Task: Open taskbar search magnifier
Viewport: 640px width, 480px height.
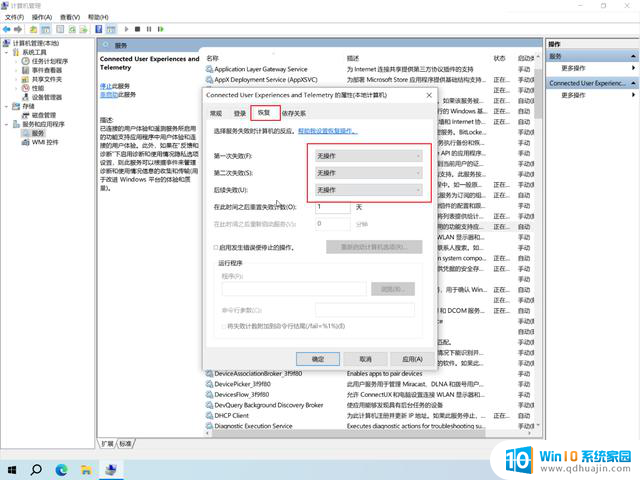Action: click(x=36, y=470)
